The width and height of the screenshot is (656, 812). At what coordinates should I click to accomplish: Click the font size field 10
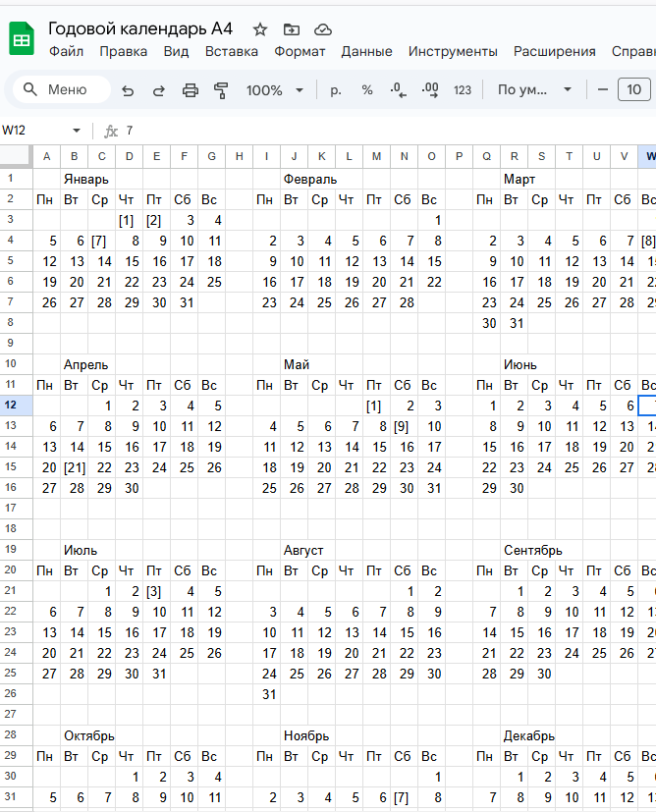pyautogui.click(x=633, y=89)
